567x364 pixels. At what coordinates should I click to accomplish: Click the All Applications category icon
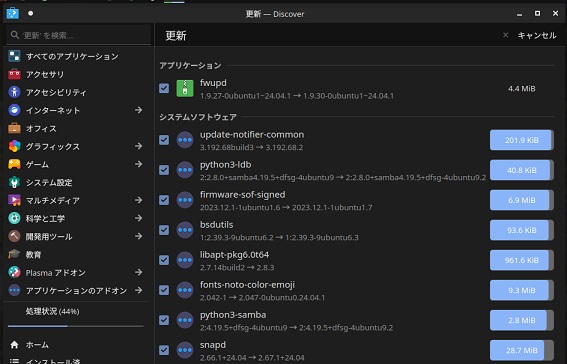[14, 56]
